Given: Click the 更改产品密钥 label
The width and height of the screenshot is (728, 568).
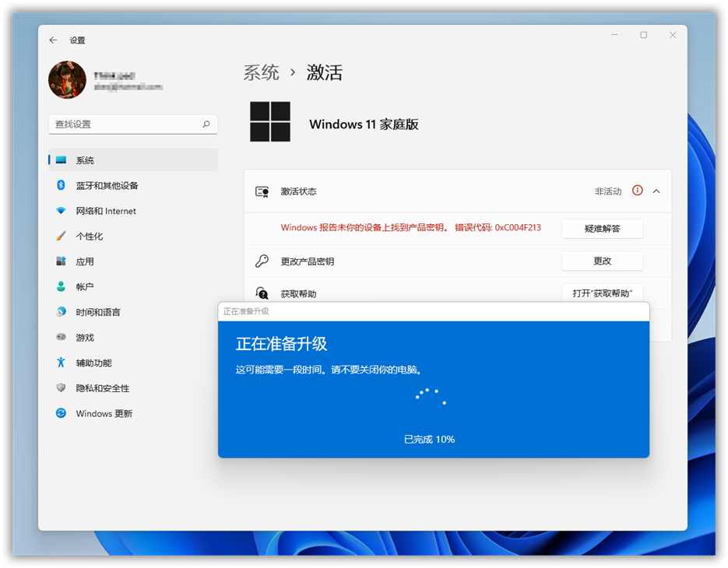Looking at the screenshot, I should point(307,261).
